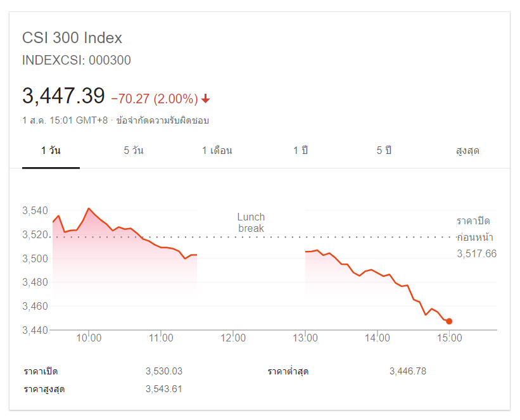Switch to the สูงสุด tab
Image resolution: width=520 pixels, height=420 pixels.
coord(467,151)
